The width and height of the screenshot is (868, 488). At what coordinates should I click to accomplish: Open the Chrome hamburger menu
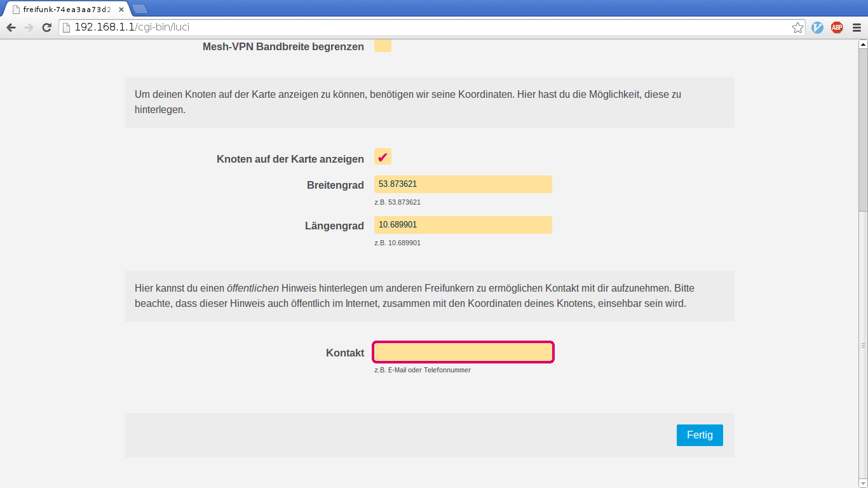point(857,27)
